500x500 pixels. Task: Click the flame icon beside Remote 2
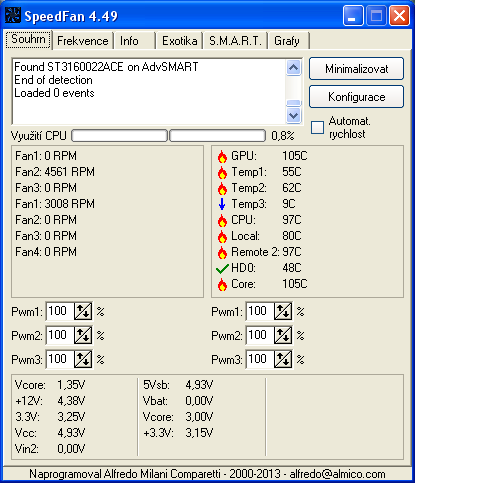coord(222,252)
